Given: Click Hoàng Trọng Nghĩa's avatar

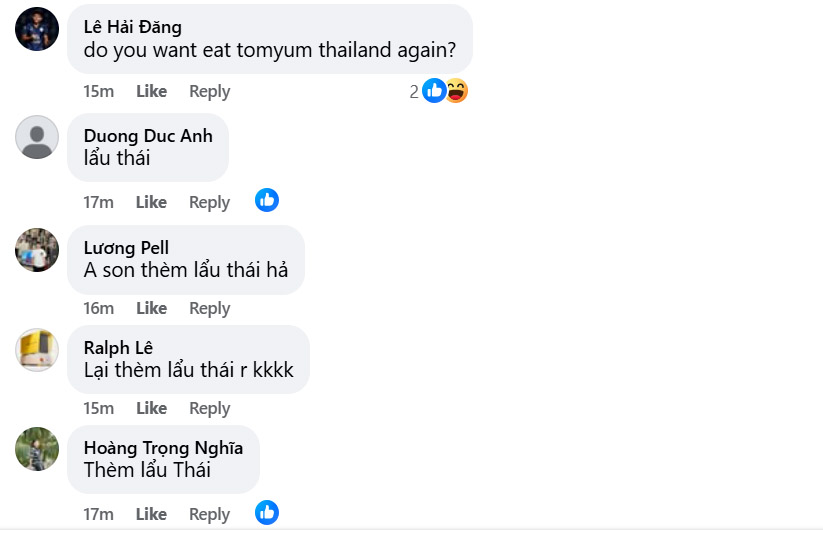Looking at the screenshot, I should pyautogui.click(x=37, y=449).
